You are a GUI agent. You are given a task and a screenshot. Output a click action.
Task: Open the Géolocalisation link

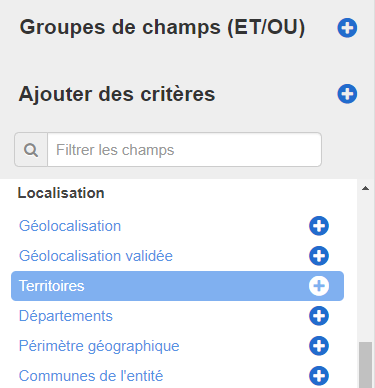[x=70, y=226]
